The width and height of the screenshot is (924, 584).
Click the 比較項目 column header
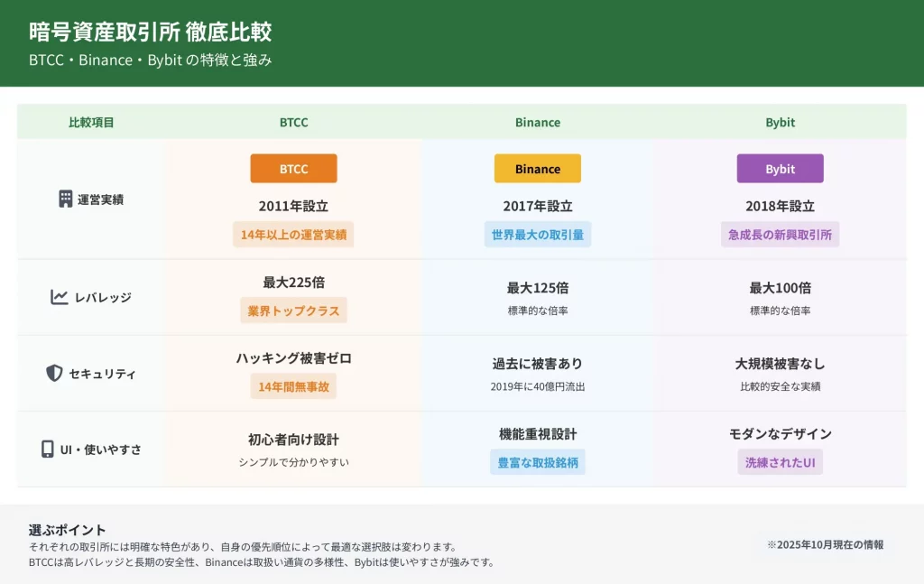point(91,122)
